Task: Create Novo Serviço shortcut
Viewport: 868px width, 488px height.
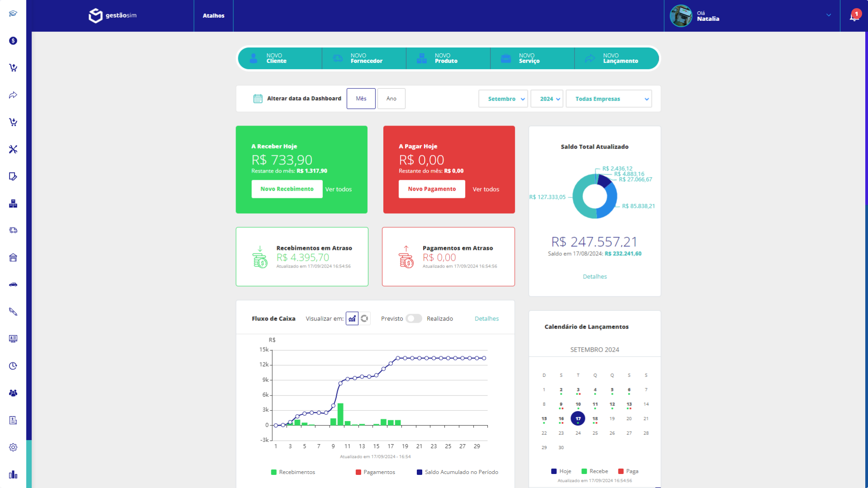Action: click(x=532, y=58)
